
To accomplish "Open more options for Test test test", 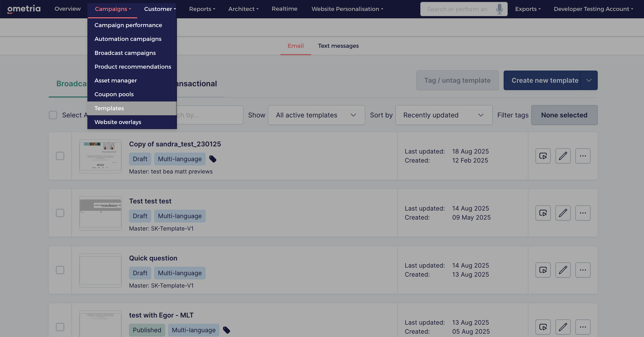I will coord(583,213).
